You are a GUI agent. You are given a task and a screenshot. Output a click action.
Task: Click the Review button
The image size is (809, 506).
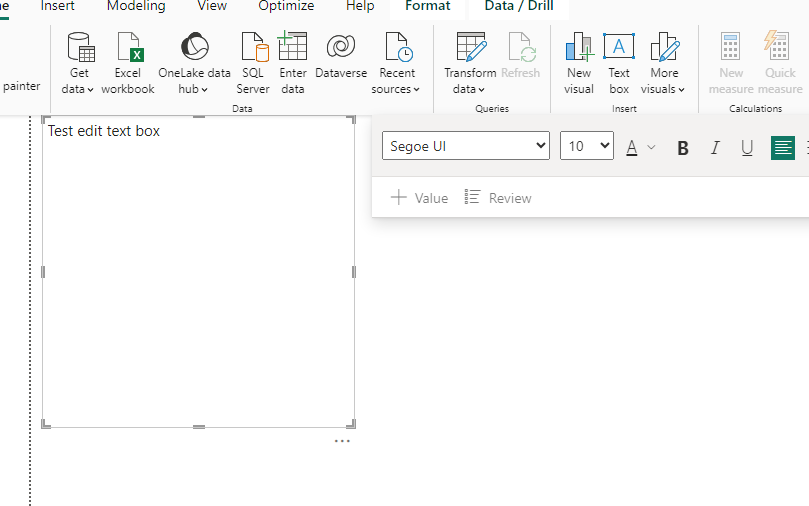point(498,198)
